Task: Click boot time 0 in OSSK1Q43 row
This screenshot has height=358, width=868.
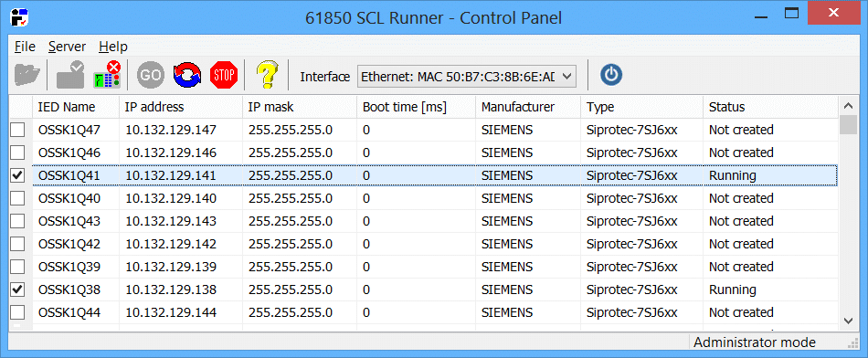Action: tap(365, 221)
